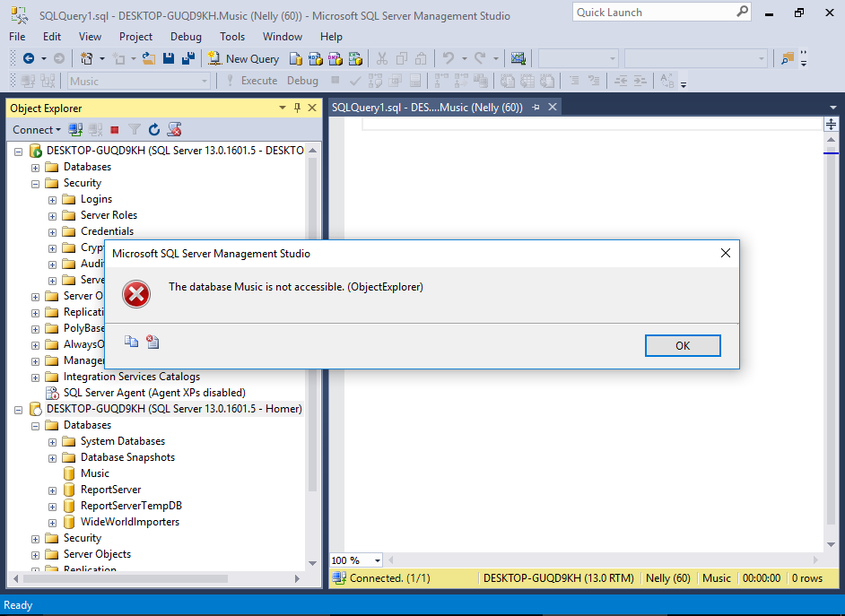Click the copy message icon in dialog
This screenshot has width=845, height=616.
click(131, 342)
